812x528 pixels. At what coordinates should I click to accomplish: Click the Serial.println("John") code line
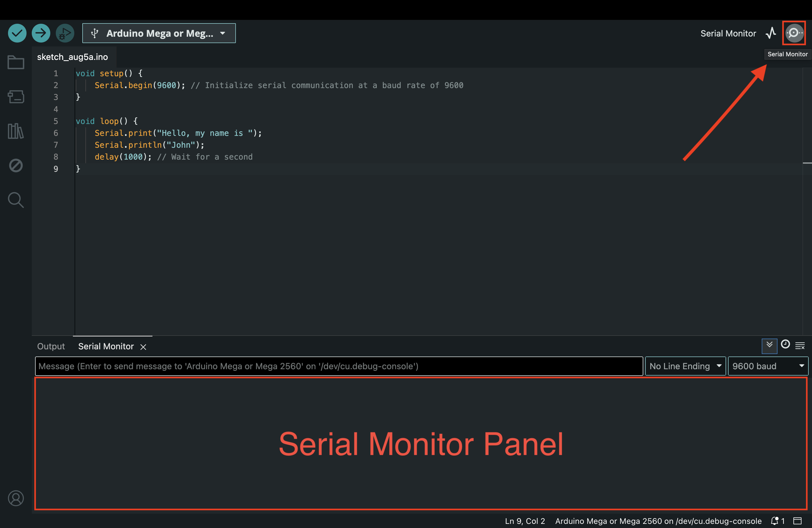(x=149, y=145)
